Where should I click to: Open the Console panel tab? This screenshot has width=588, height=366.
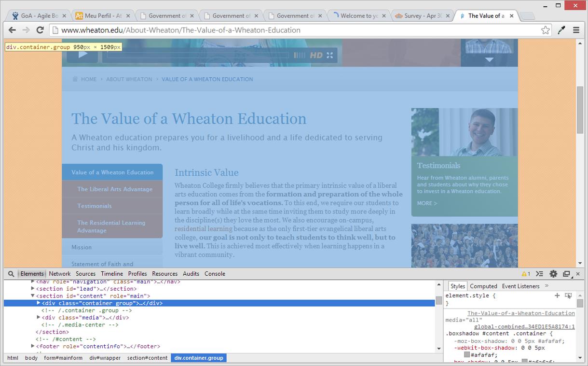pos(215,274)
